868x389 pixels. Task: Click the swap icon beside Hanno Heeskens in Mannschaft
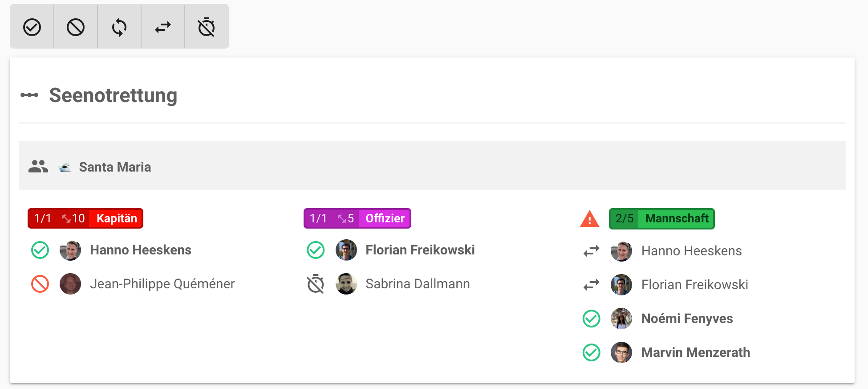592,251
